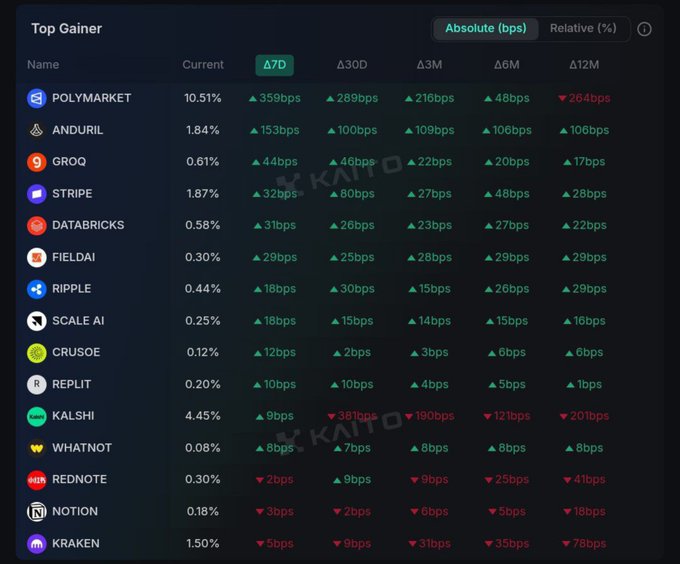Screen dimensions: 680x564
Task: Click Stripe's 80bps 30D value
Action: (352, 194)
